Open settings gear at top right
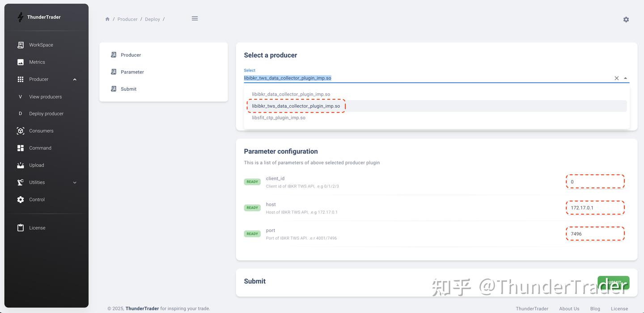This screenshot has width=644, height=313. click(626, 20)
